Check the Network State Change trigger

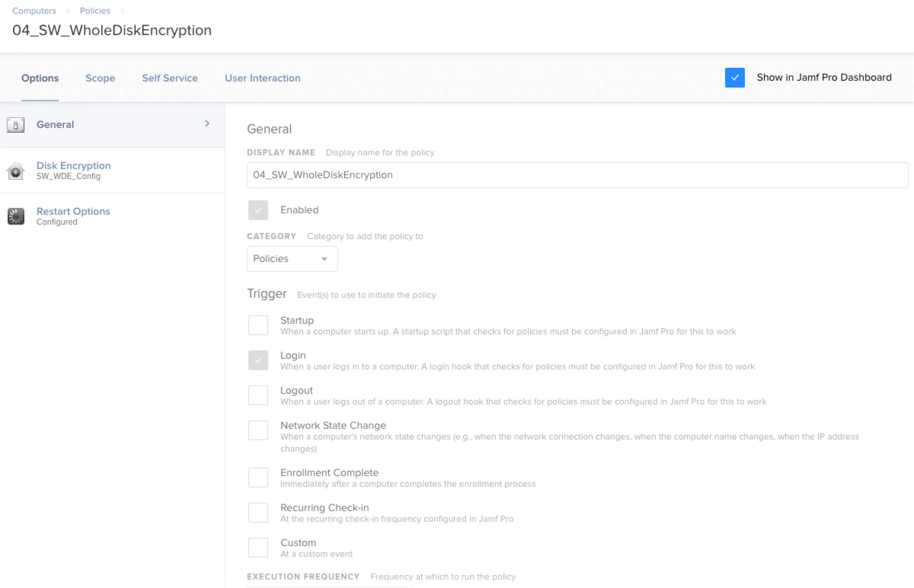point(258,430)
